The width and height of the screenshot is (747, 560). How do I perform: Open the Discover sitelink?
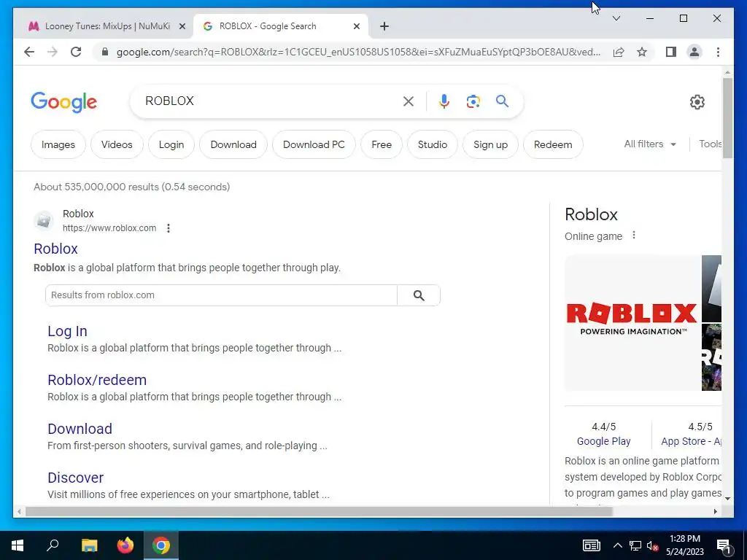click(x=76, y=478)
